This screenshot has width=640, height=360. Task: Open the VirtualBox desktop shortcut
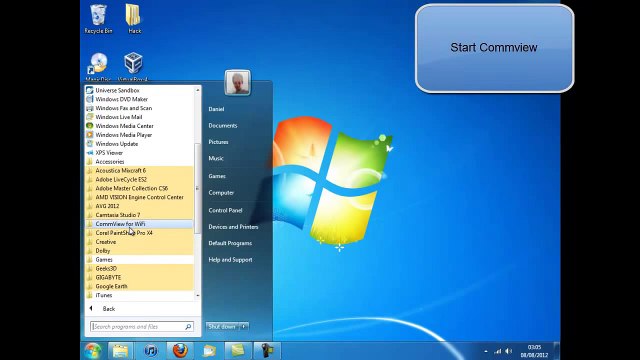[133, 67]
